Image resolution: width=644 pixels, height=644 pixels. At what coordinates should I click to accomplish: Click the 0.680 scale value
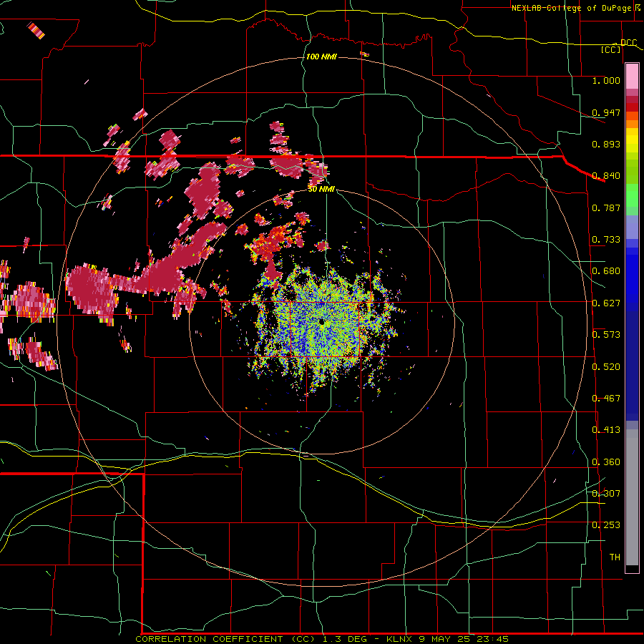tap(606, 271)
